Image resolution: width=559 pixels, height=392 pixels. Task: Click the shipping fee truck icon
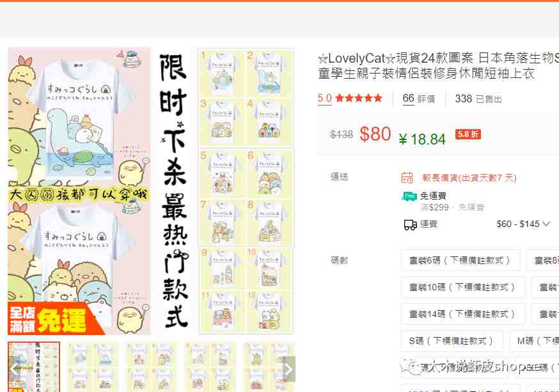pos(410,224)
